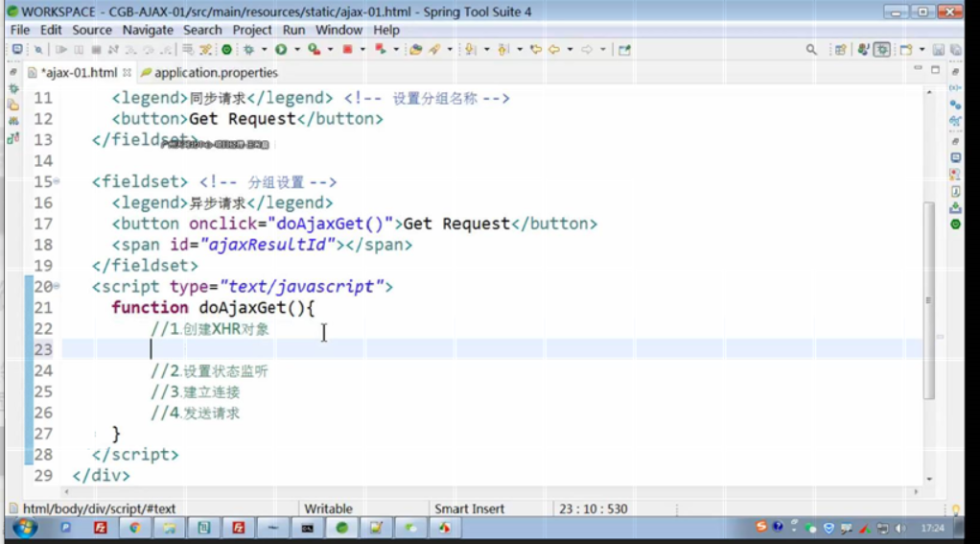Click the Relaunch red-green icon
Screen dimensions: 980x544
[380, 49]
